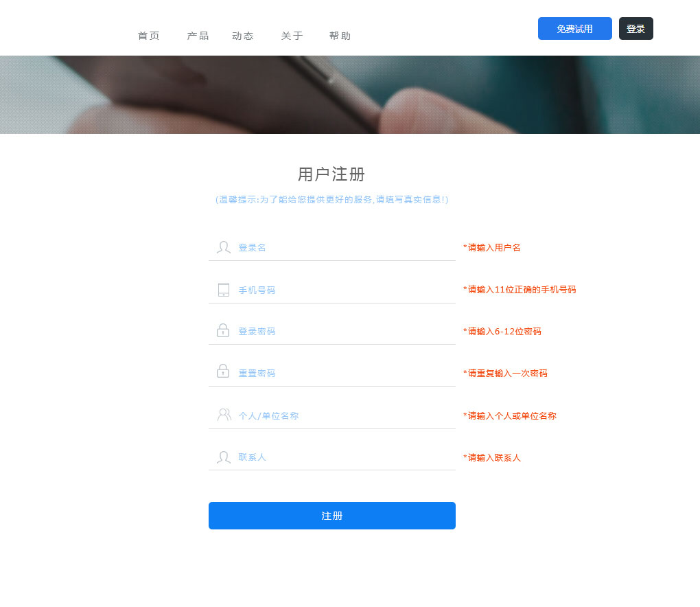700x607 pixels.
Task: Click the lock icon beside 登录密码
Action: pyautogui.click(x=223, y=330)
